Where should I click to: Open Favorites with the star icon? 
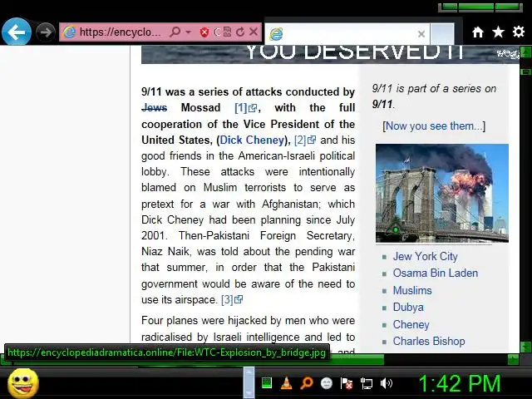coord(498,32)
